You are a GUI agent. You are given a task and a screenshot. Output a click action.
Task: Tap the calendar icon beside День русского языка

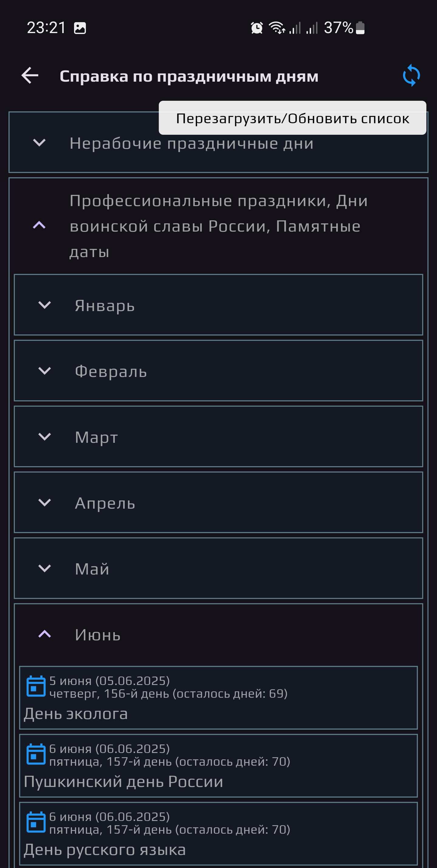click(x=36, y=822)
